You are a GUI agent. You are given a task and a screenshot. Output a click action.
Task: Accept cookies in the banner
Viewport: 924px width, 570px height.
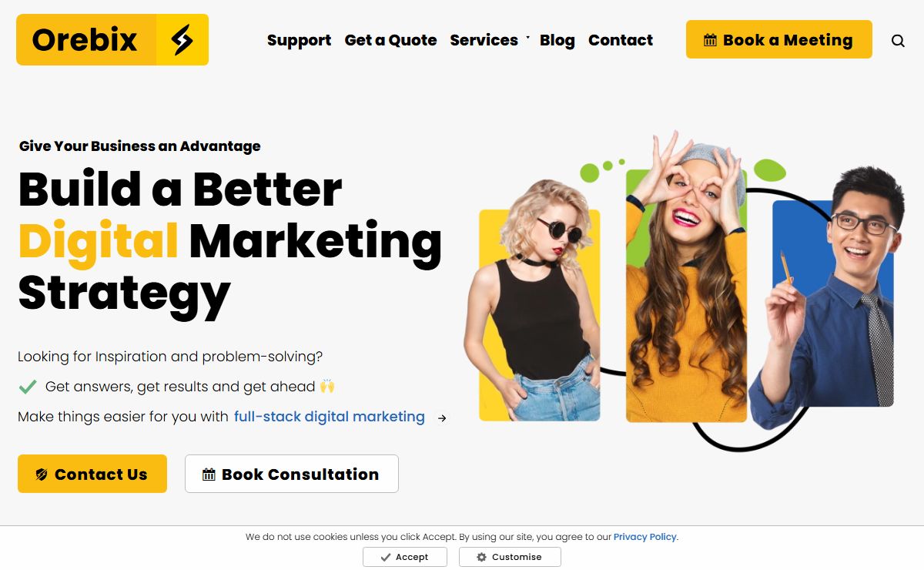[x=405, y=557]
